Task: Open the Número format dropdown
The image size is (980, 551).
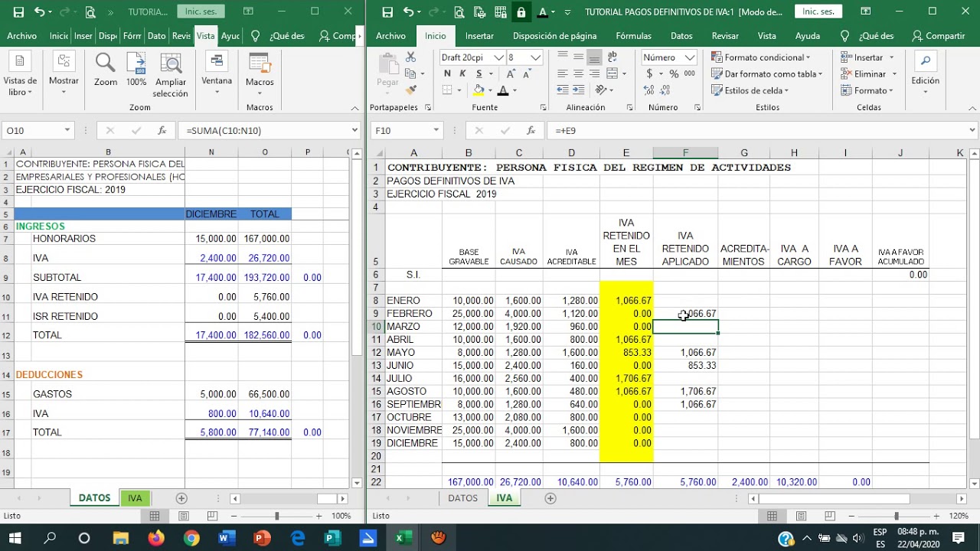Action: (x=690, y=57)
